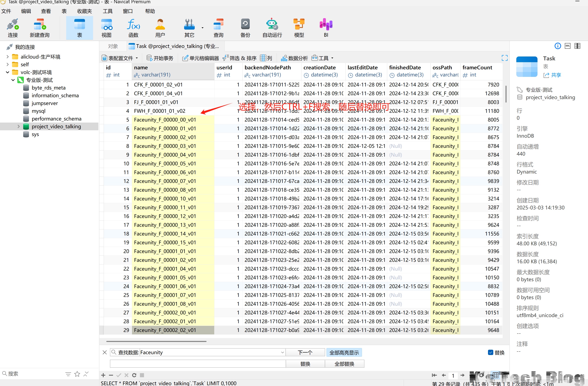Open the Favorites (收藏夹) menu
588x386 pixels.
(84, 11)
